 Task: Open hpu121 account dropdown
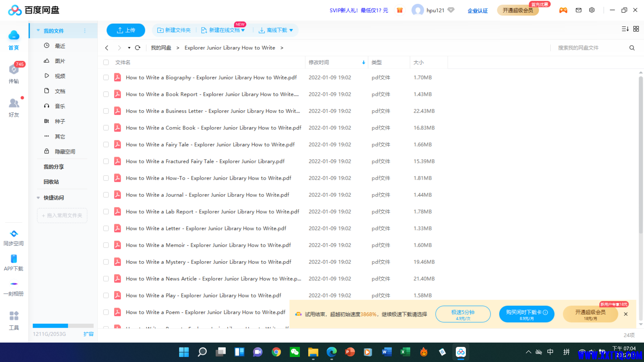pyautogui.click(x=451, y=10)
